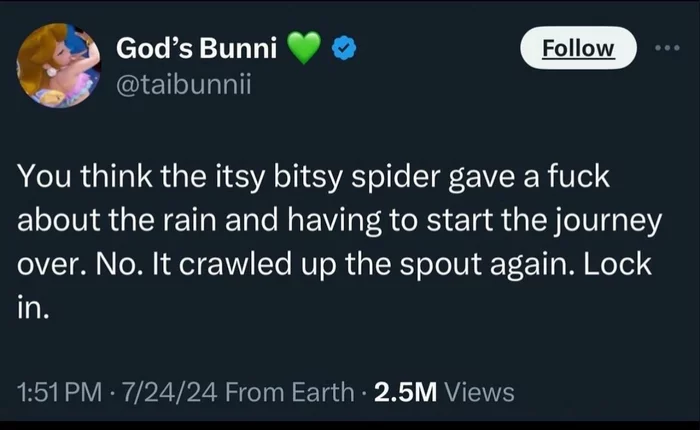Open the God's Bunni display name link
700x430 pixels.
click(196, 48)
